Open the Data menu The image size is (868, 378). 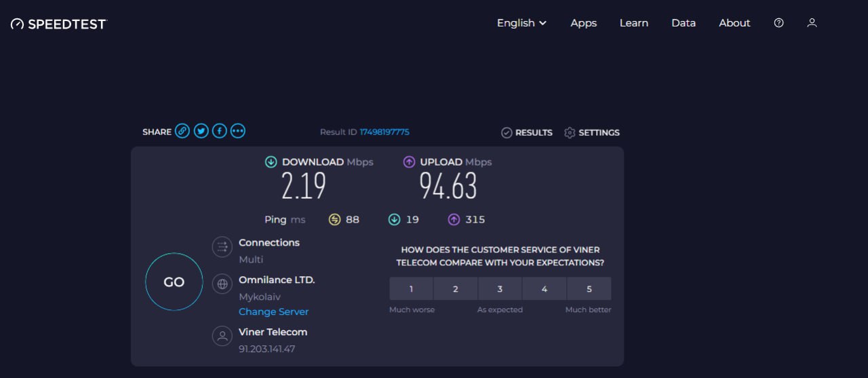pyautogui.click(x=684, y=23)
